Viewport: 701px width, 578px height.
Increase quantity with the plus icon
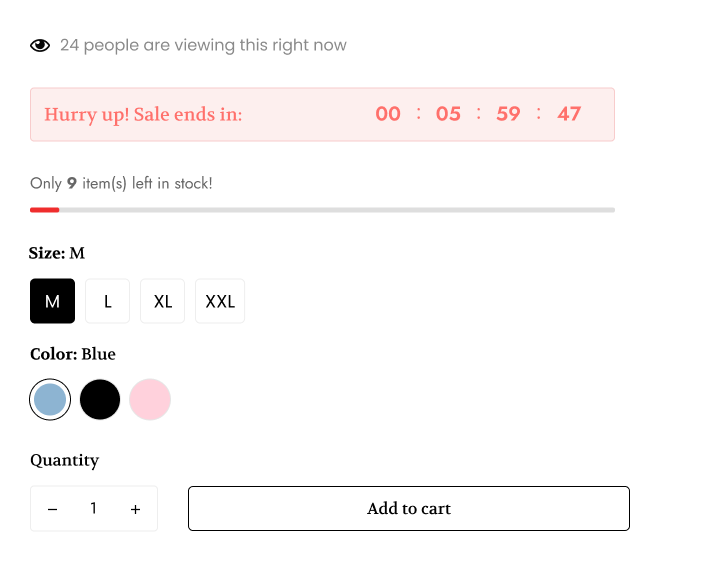point(135,509)
